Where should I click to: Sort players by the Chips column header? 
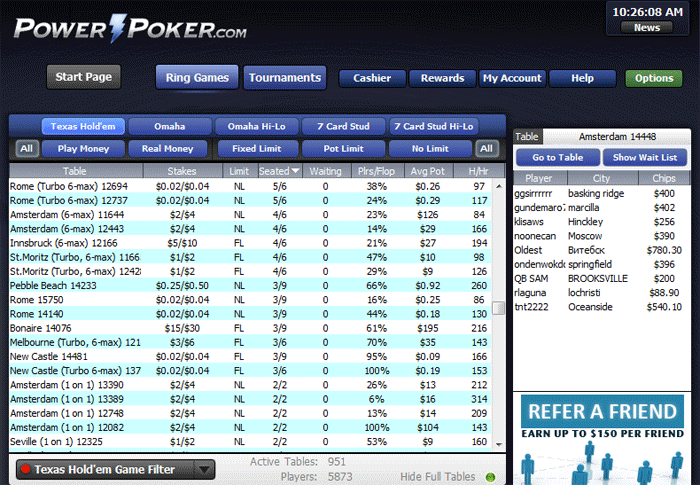coord(664,178)
